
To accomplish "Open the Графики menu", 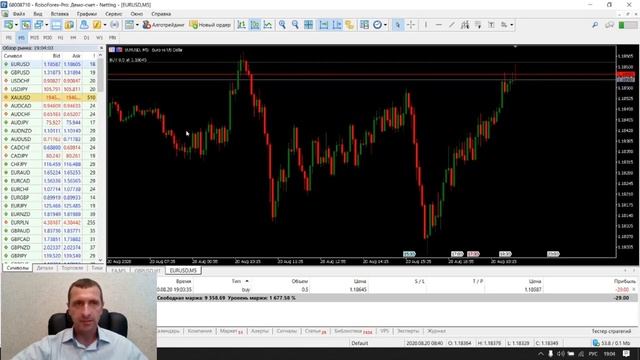I will pos(87,14).
